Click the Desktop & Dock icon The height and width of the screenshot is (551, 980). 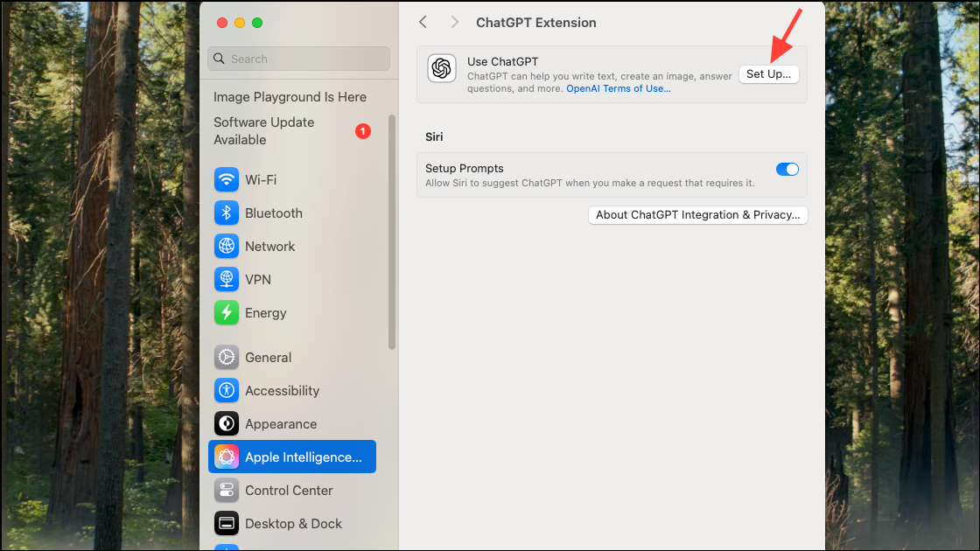[227, 523]
